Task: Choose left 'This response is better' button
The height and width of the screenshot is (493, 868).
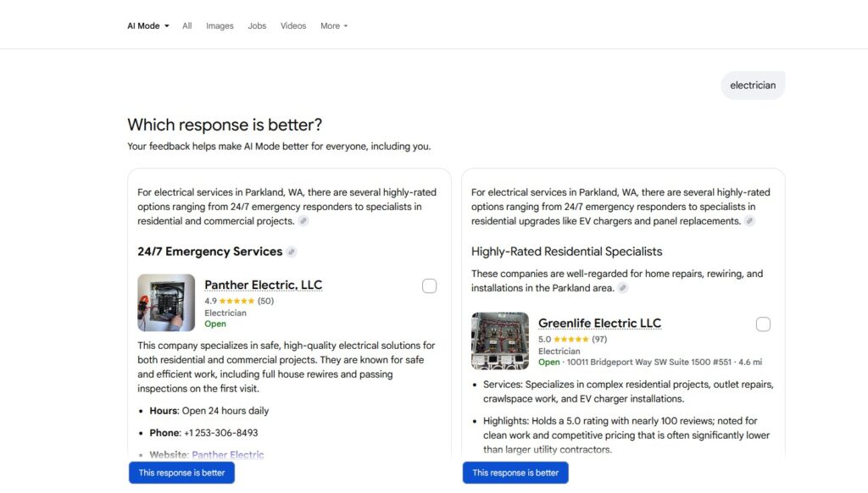Action: [x=181, y=473]
